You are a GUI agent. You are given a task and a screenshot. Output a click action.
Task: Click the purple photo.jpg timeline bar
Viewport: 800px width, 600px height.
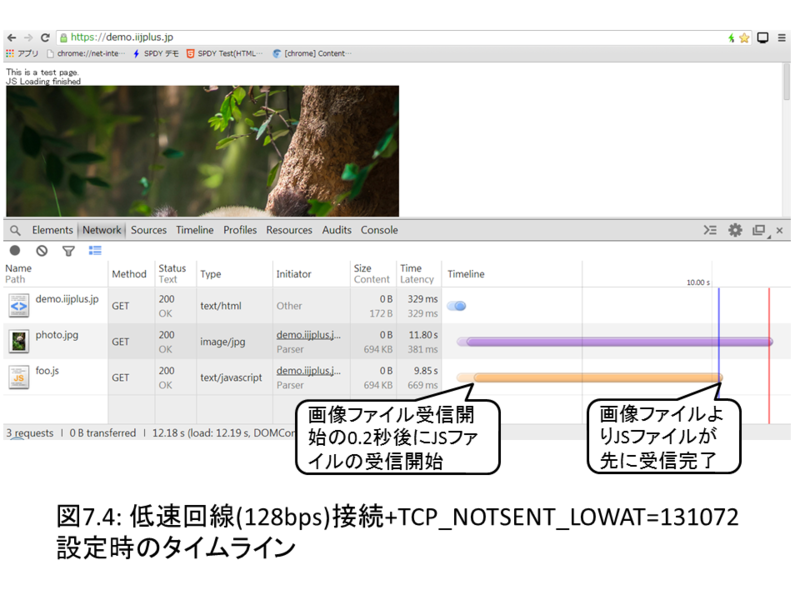pos(615,342)
